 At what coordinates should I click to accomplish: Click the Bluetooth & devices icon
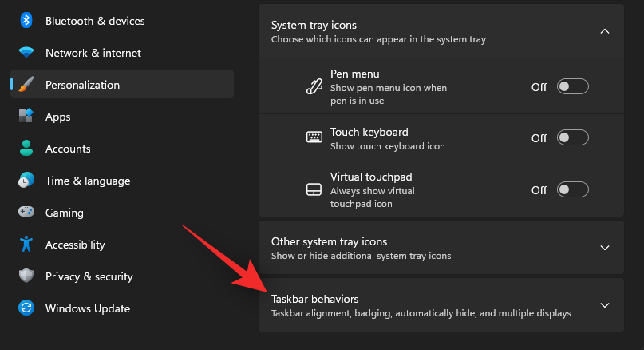coord(26,21)
